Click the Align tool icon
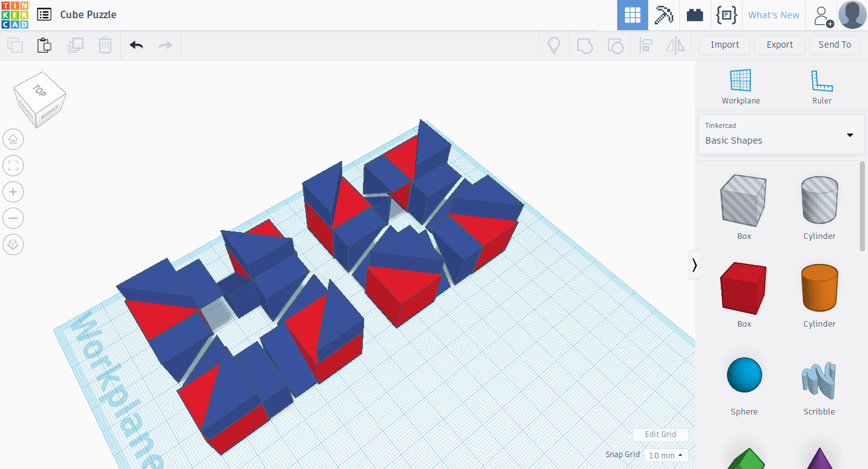868x469 pixels. point(646,45)
